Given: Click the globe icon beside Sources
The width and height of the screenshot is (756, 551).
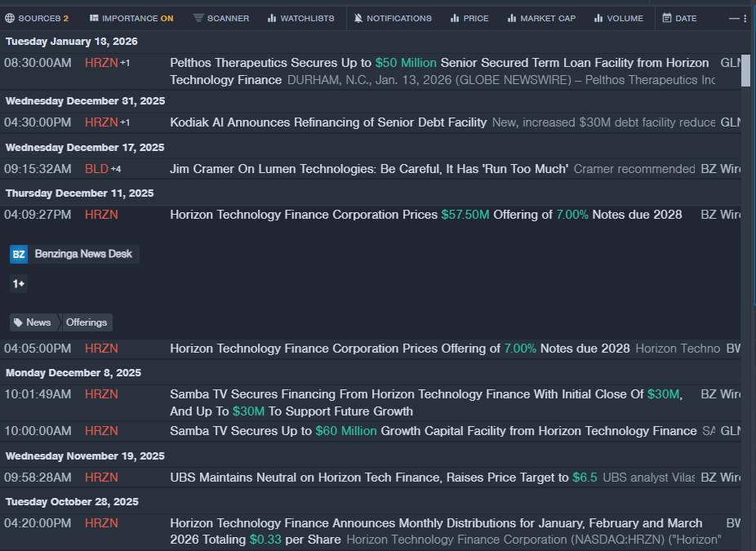Looking at the screenshot, I should [11, 18].
